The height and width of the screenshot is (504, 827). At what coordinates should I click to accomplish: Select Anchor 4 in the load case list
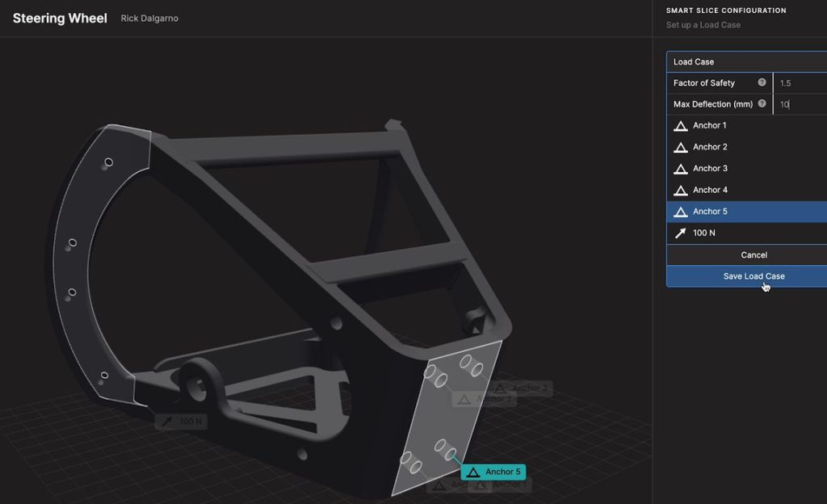710,190
